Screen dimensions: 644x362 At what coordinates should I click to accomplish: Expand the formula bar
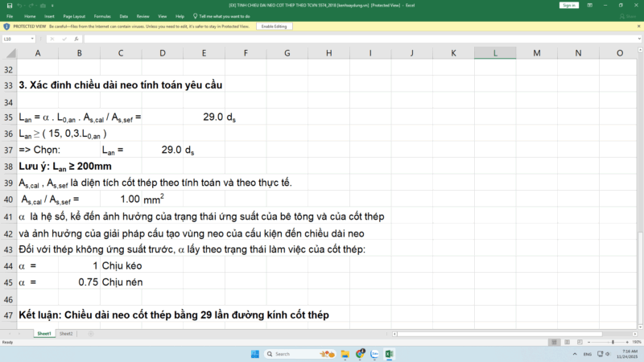point(638,39)
